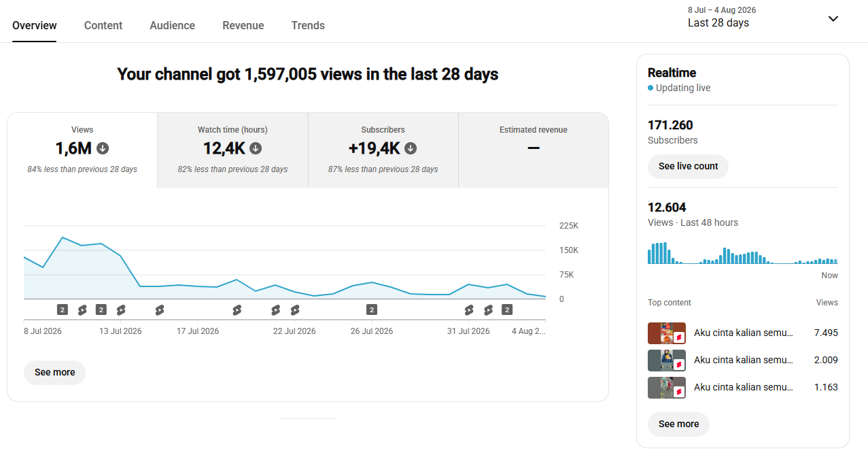This screenshot has height=451, width=868.
Task: Expand the Last 28 days date range chevron
Action: pyautogui.click(x=833, y=18)
